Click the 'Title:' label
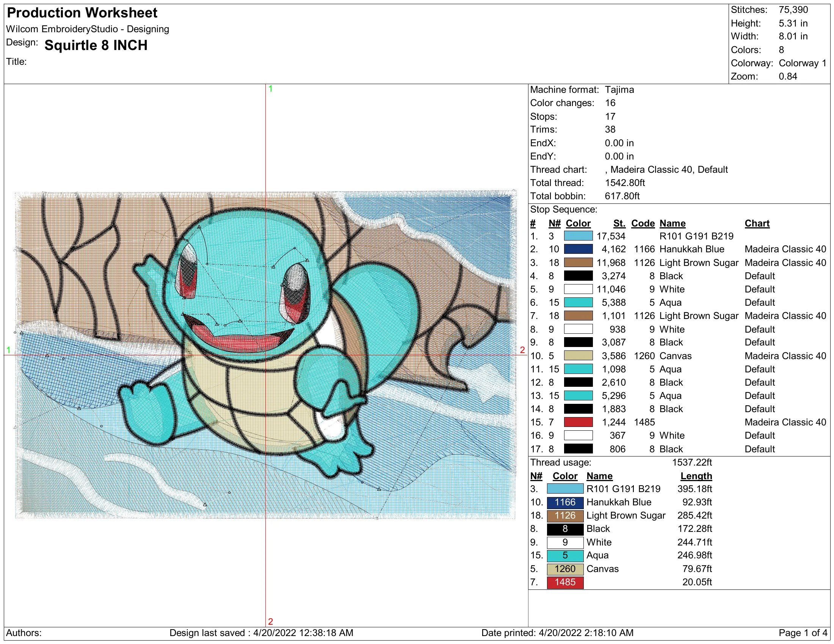 click(16, 61)
